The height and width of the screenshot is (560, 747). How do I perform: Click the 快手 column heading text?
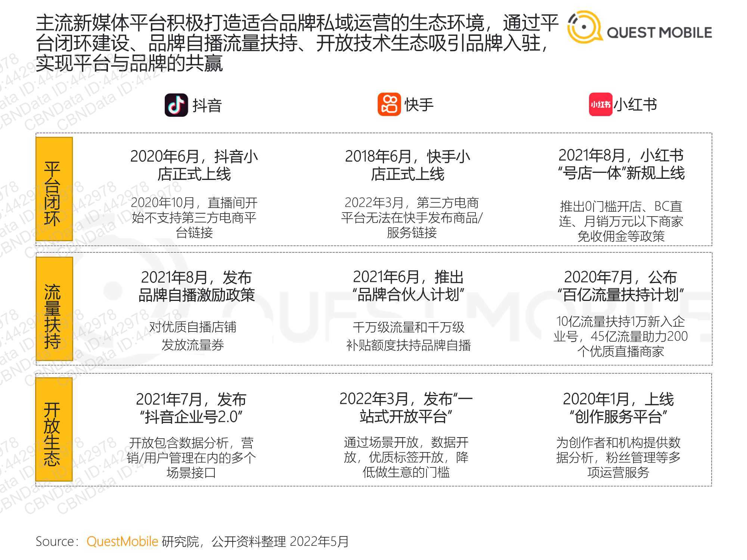419,105
